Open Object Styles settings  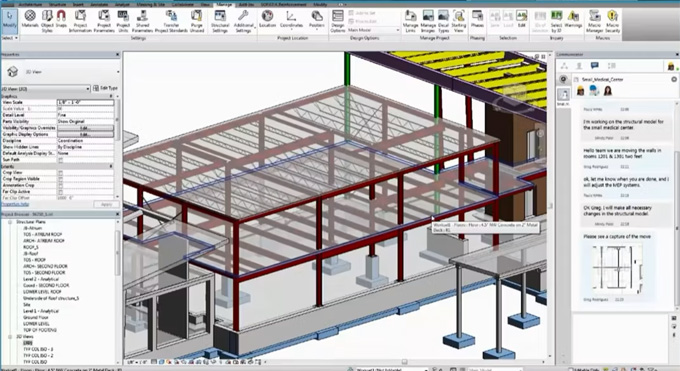[x=47, y=21]
